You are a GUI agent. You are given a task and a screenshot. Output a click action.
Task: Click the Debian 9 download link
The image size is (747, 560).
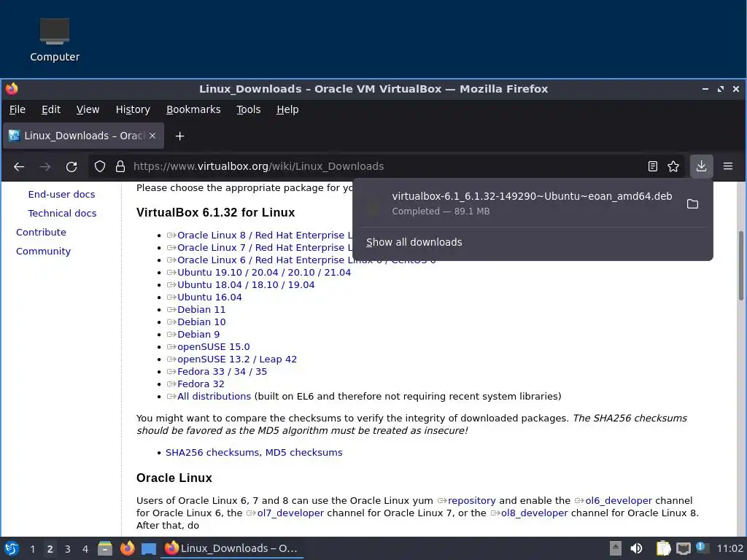[x=198, y=334]
